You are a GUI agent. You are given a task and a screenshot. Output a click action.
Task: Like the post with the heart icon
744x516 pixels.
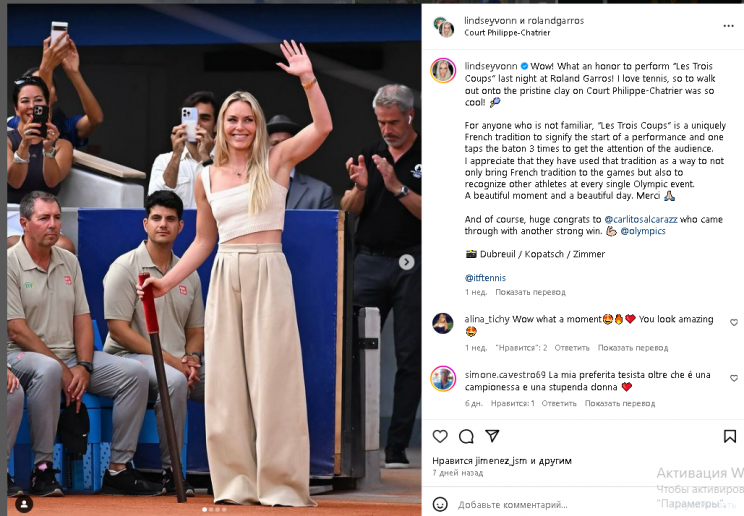(x=440, y=436)
